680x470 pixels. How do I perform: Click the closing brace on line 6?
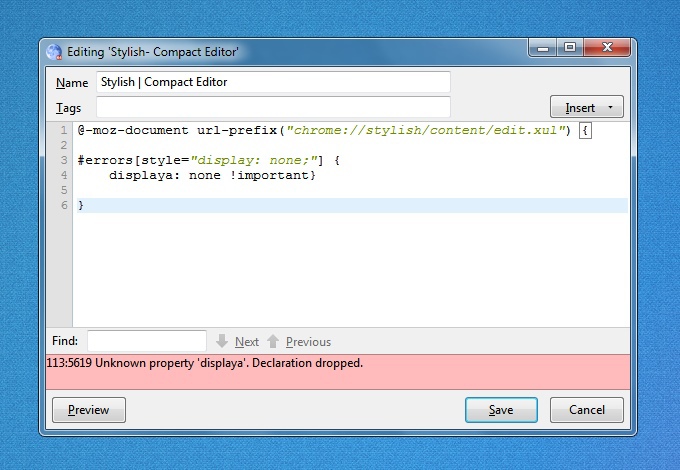pyautogui.click(x=81, y=205)
